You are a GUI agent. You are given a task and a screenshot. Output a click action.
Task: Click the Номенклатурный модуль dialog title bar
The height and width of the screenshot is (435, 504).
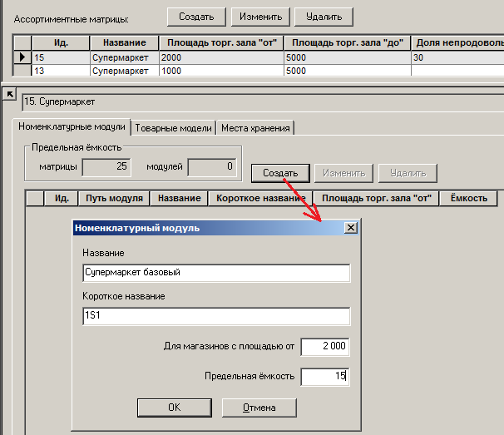pos(209,228)
